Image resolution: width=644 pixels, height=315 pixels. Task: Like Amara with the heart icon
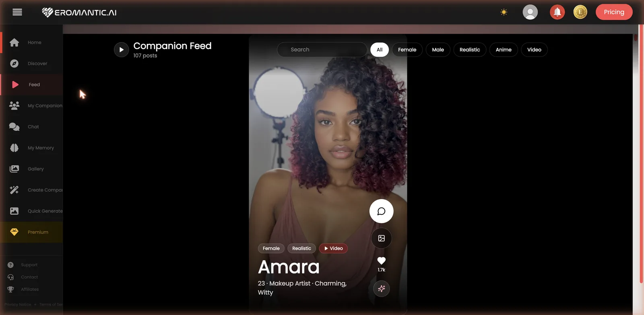(381, 261)
